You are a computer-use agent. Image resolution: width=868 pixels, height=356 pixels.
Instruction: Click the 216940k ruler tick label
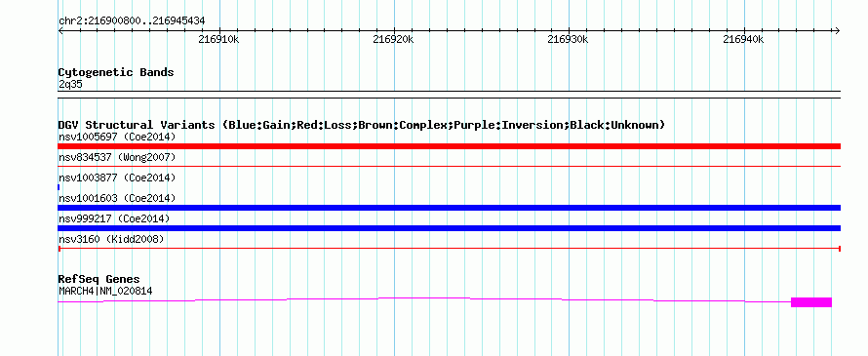click(x=743, y=39)
